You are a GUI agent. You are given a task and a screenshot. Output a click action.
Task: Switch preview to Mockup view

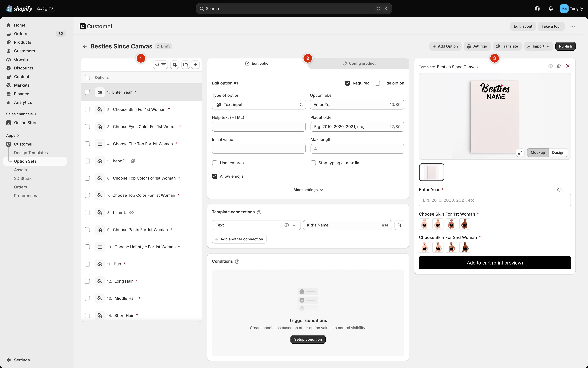coord(538,153)
